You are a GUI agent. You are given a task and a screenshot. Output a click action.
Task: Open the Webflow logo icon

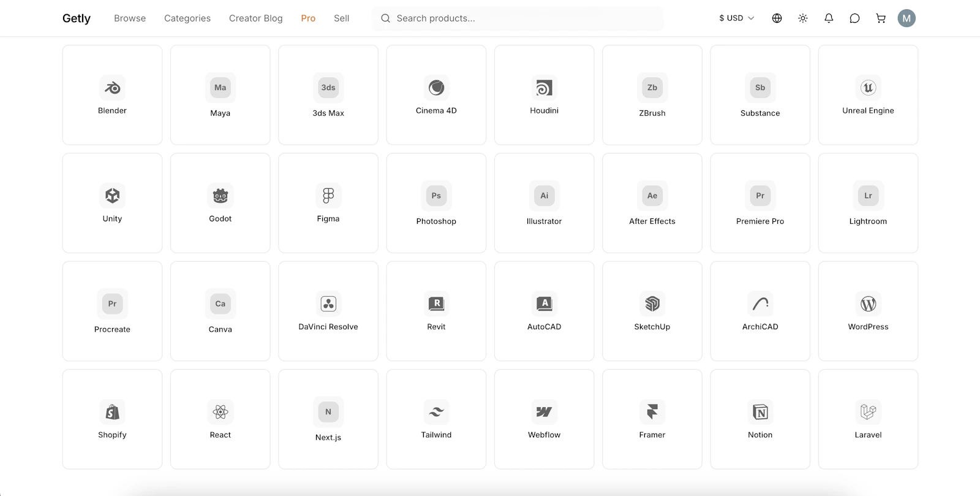click(x=545, y=412)
